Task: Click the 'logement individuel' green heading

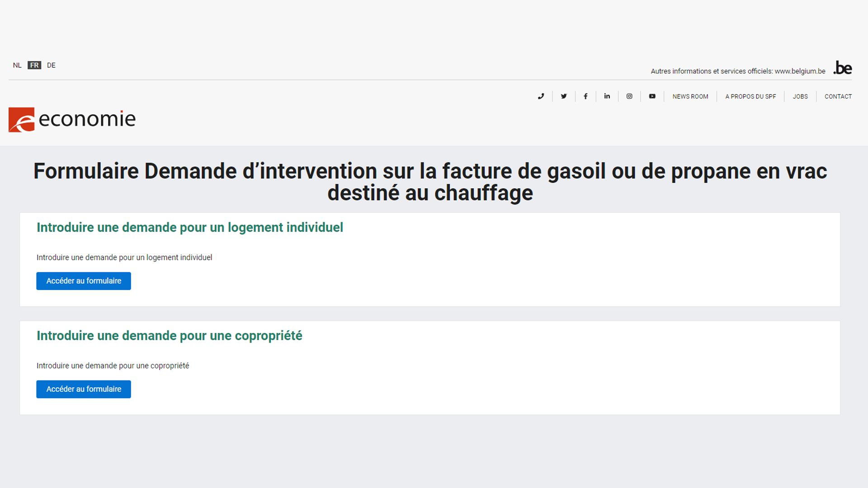Action: pos(190,227)
